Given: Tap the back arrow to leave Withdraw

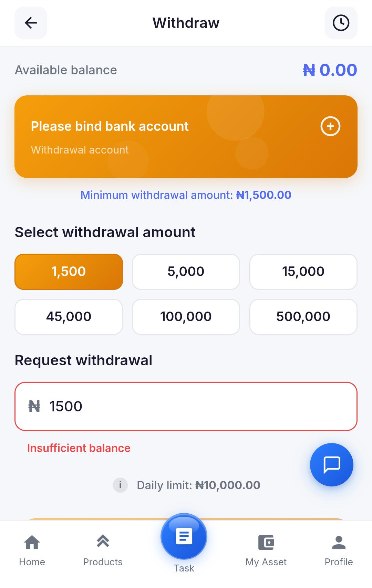Looking at the screenshot, I should pos(31,23).
